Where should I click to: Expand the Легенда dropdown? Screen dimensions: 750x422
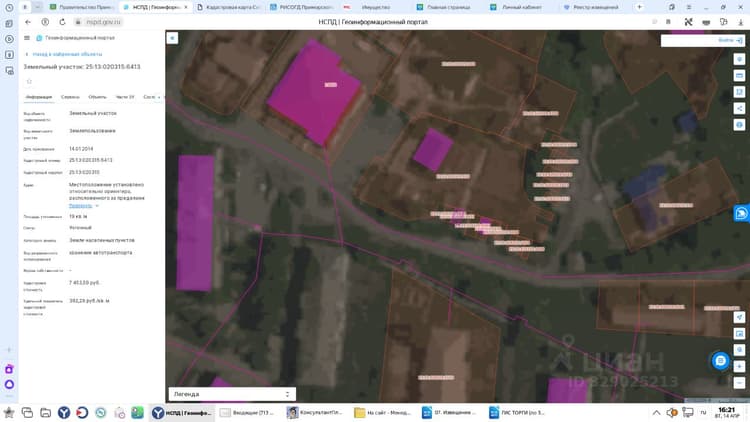tap(232, 394)
